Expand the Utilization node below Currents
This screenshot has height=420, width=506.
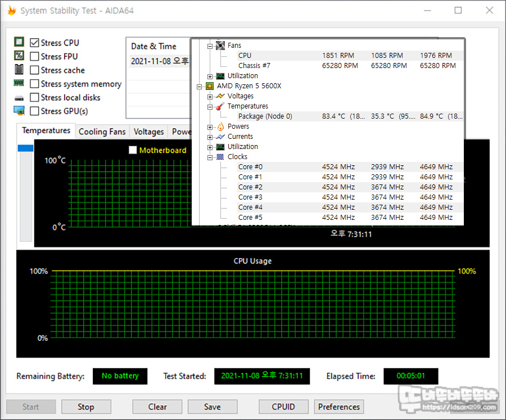point(210,147)
